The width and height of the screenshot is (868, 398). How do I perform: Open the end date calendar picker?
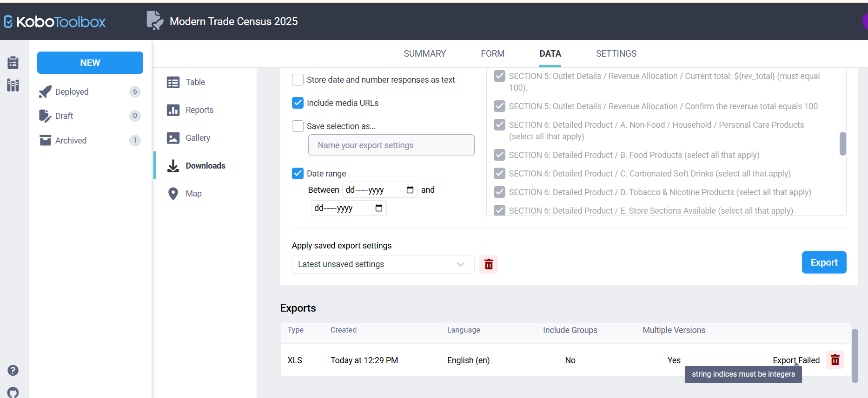378,208
